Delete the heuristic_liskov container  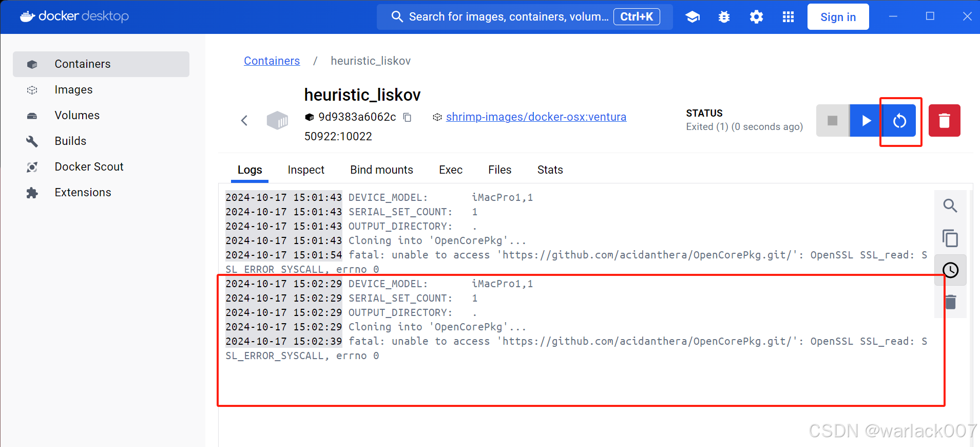pos(944,120)
